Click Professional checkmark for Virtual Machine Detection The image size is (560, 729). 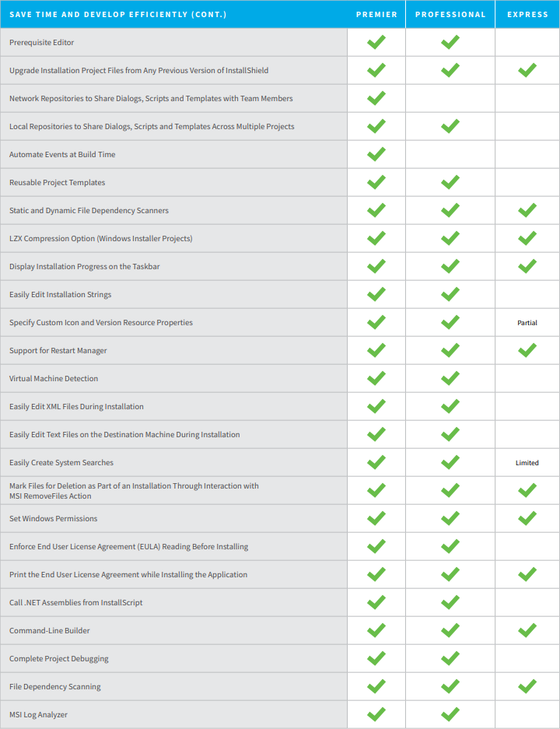click(450, 378)
